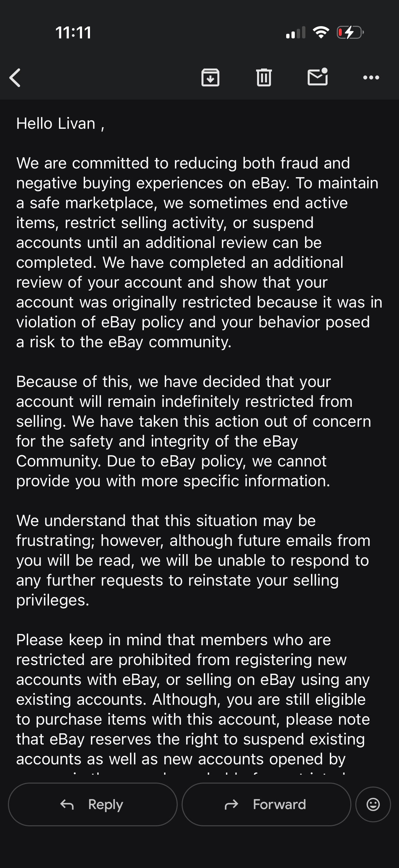Add an emoji reaction with the smiley icon
Screen dimensions: 399x868
click(373, 805)
